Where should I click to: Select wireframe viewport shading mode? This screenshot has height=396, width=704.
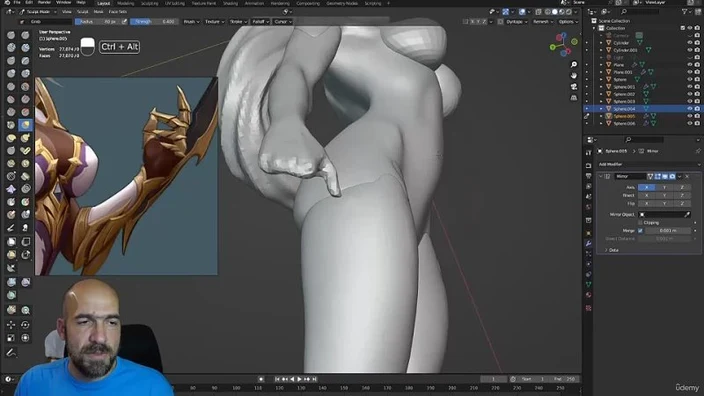tap(548, 12)
